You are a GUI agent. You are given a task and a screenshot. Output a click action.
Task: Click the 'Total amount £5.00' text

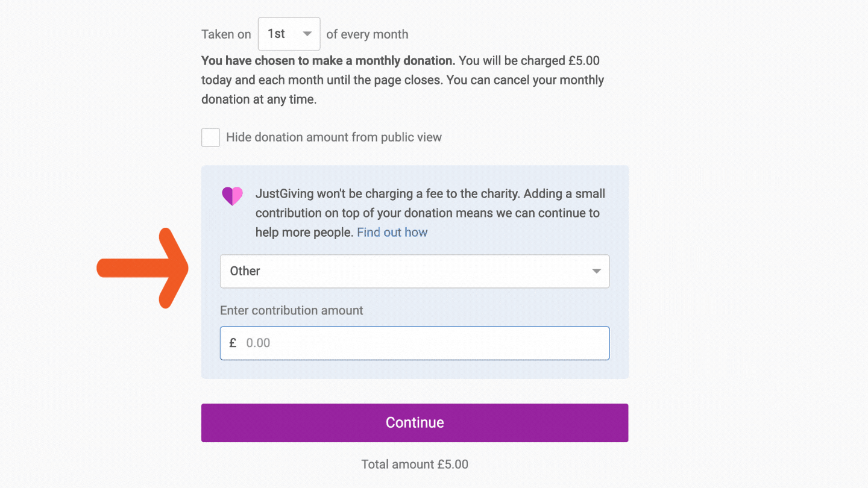click(x=415, y=465)
